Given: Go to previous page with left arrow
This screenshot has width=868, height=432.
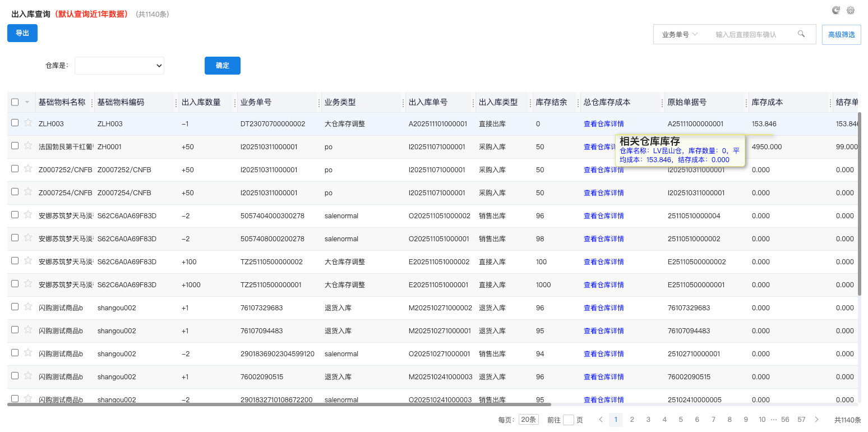Looking at the screenshot, I should pos(601,420).
